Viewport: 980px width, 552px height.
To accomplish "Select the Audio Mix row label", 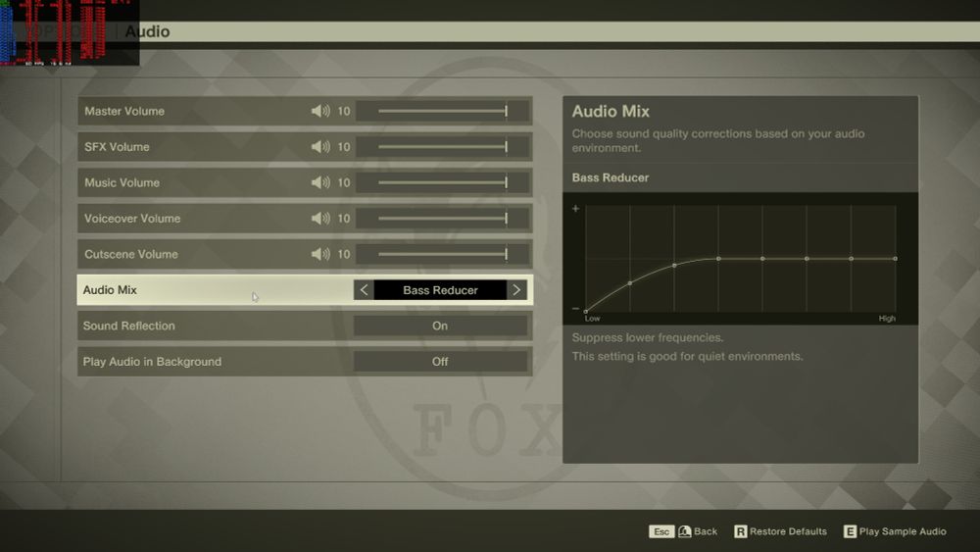I will point(110,290).
